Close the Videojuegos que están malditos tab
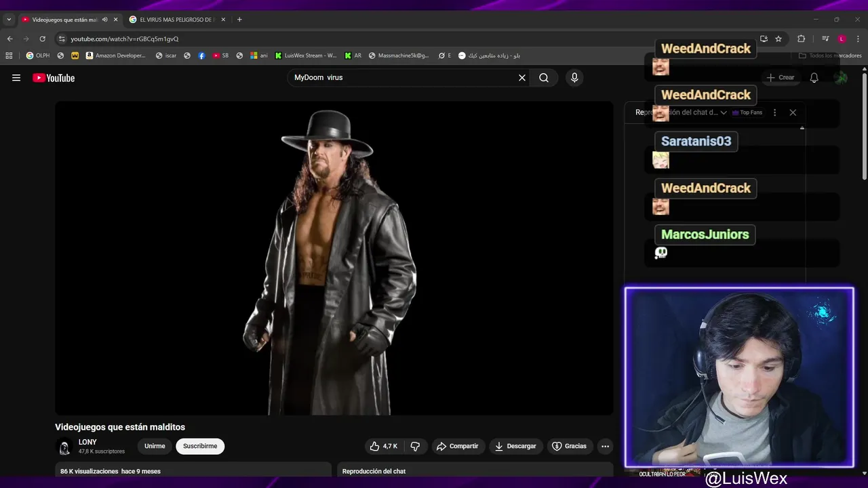 pyautogui.click(x=115, y=20)
